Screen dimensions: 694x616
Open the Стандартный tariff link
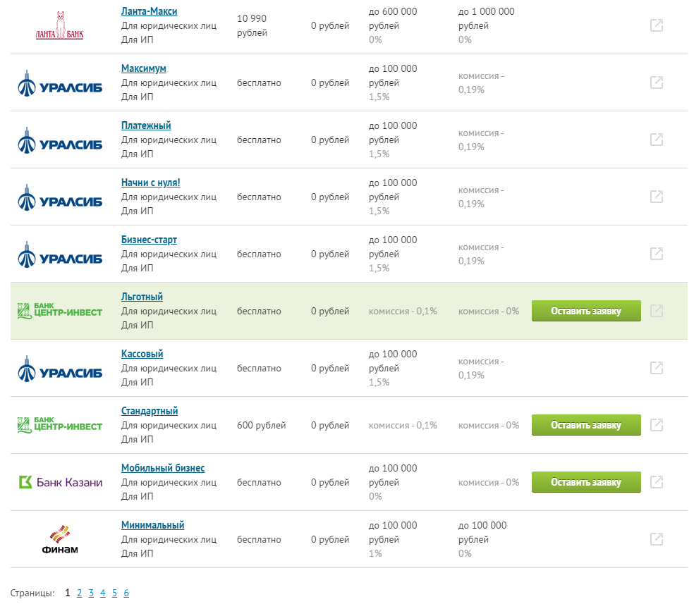click(x=150, y=411)
